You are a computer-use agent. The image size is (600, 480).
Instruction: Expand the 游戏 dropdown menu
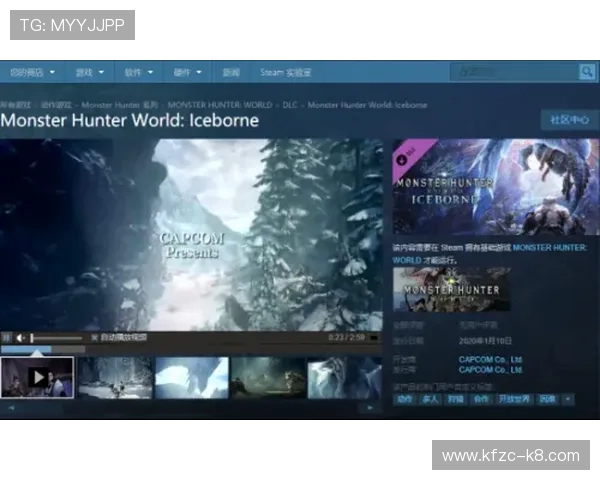pos(88,72)
